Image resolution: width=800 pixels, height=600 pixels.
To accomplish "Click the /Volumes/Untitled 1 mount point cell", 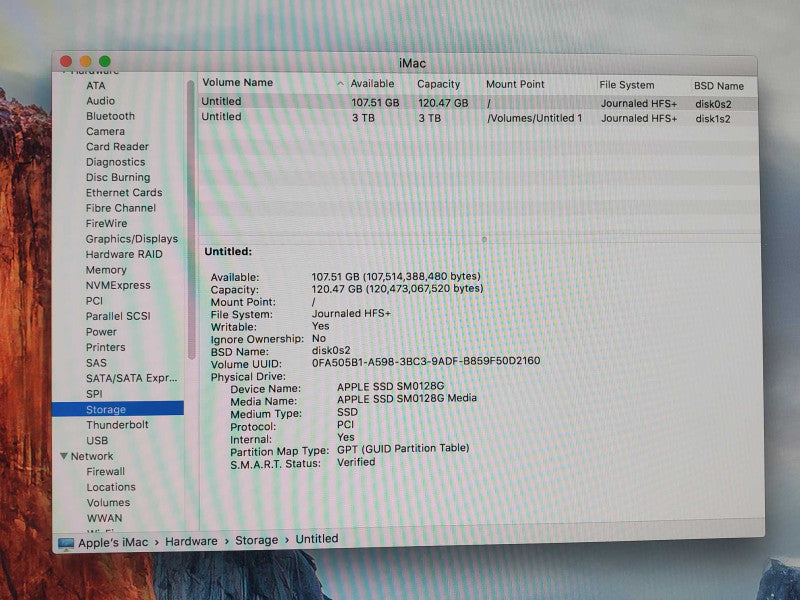I will click(x=534, y=118).
